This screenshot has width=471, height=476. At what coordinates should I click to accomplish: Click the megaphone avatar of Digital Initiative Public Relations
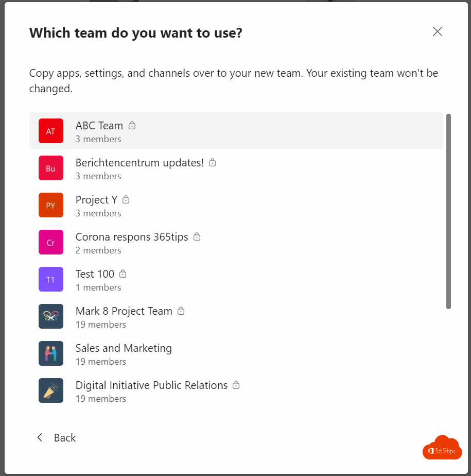click(51, 390)
